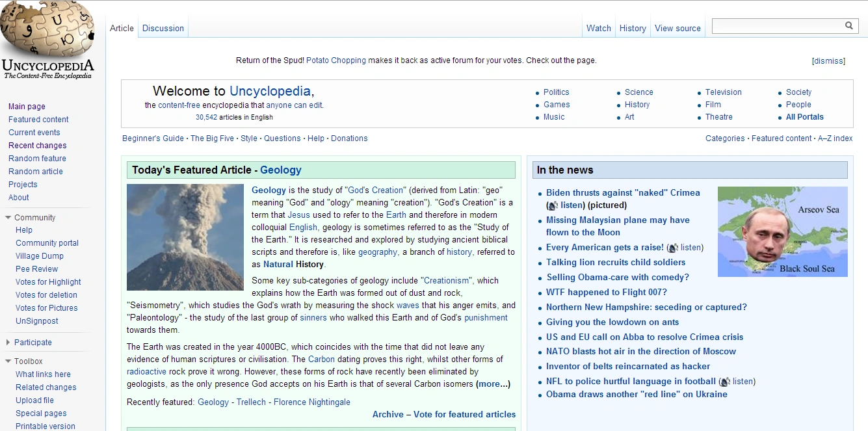
Task: Open Related changes tool
Action: [46, 387]
